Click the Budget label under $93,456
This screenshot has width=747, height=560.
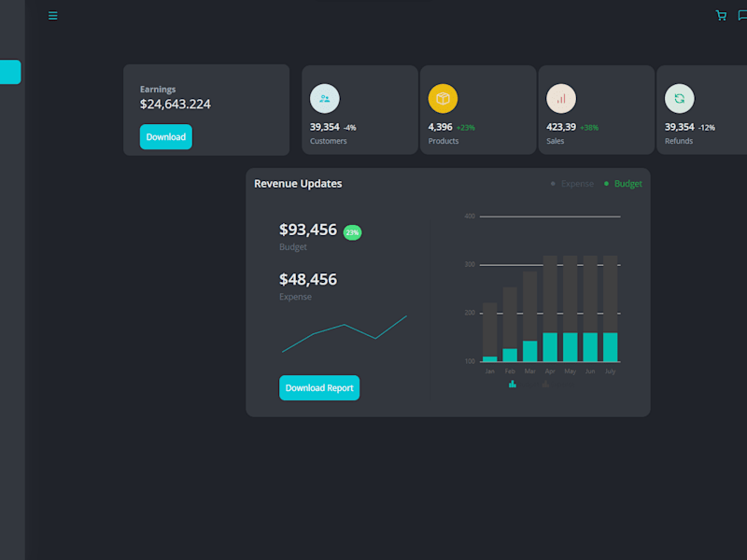(293, 247)
